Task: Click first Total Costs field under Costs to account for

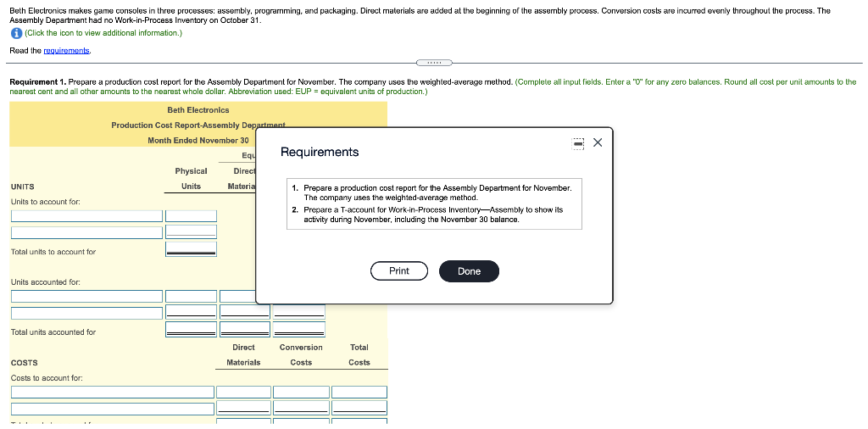Action: click(x=359, y=393)
